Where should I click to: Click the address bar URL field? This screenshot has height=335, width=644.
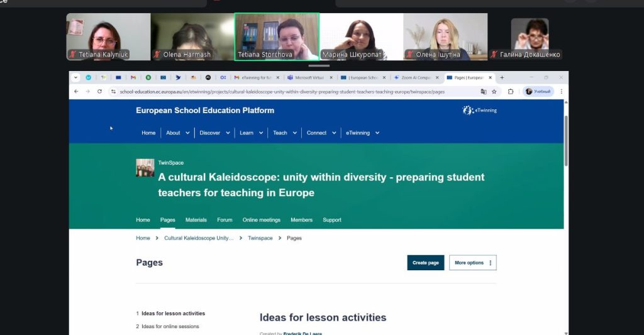coord(283,91)
